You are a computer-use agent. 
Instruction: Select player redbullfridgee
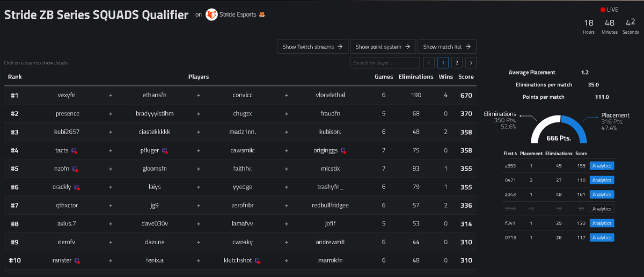tap(331, 205)
